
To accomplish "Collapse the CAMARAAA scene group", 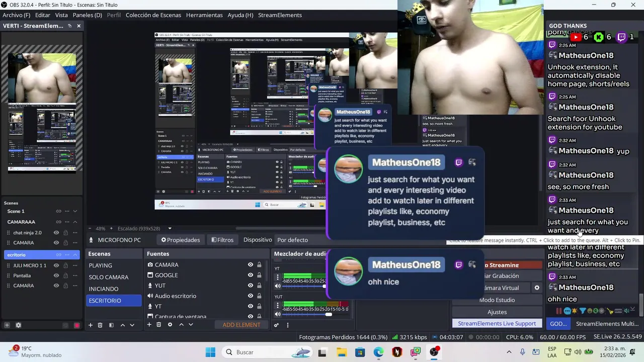I will (75, 222).
